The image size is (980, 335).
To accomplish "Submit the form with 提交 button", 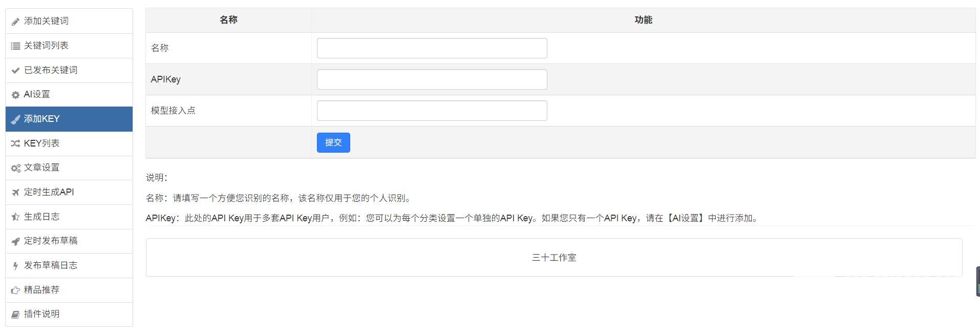I will click(x=333, y=142).
